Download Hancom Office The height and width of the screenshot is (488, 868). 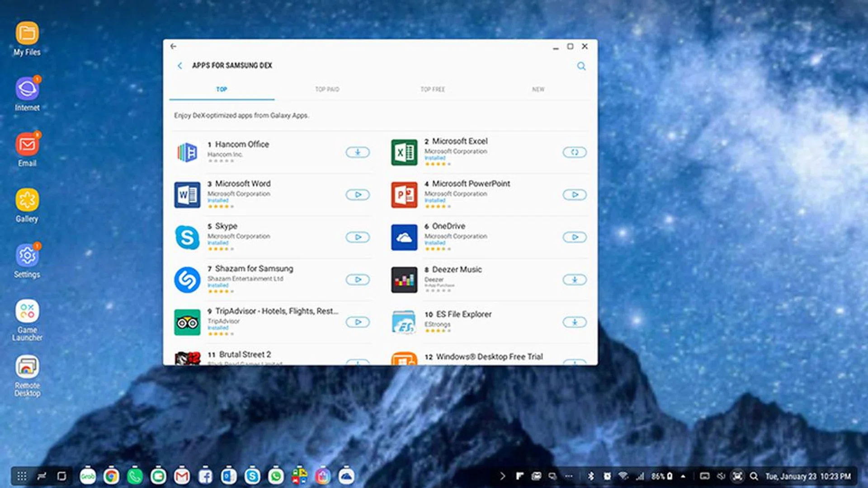click(x=358, y=152)
